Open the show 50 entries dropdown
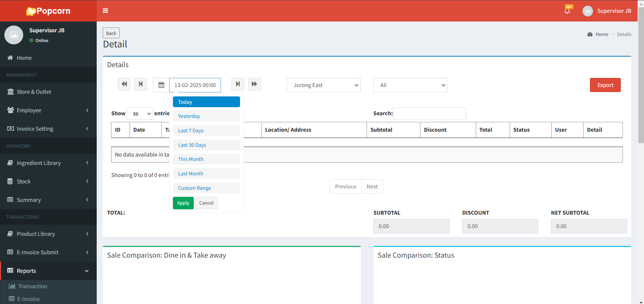 point(140,114)
